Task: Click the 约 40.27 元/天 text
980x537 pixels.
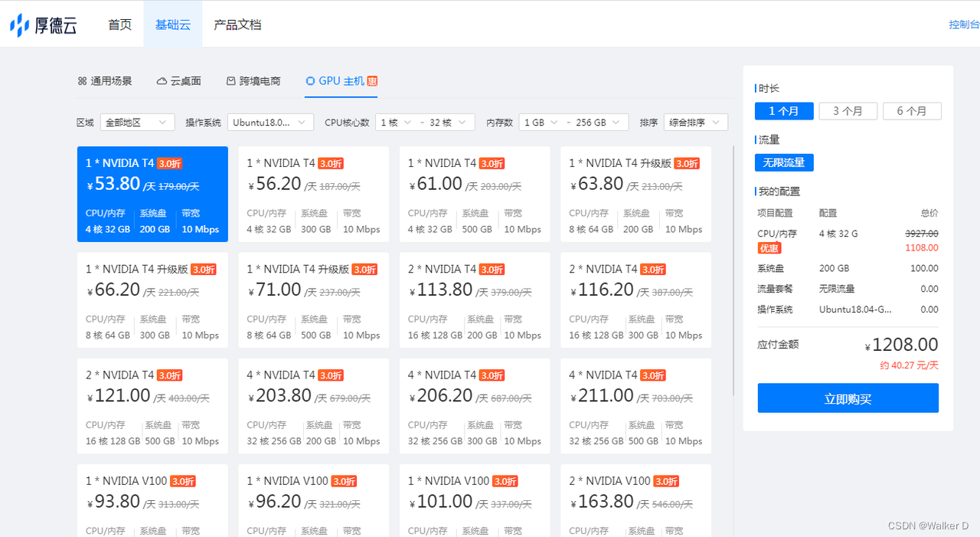Action: pos(909,366)
